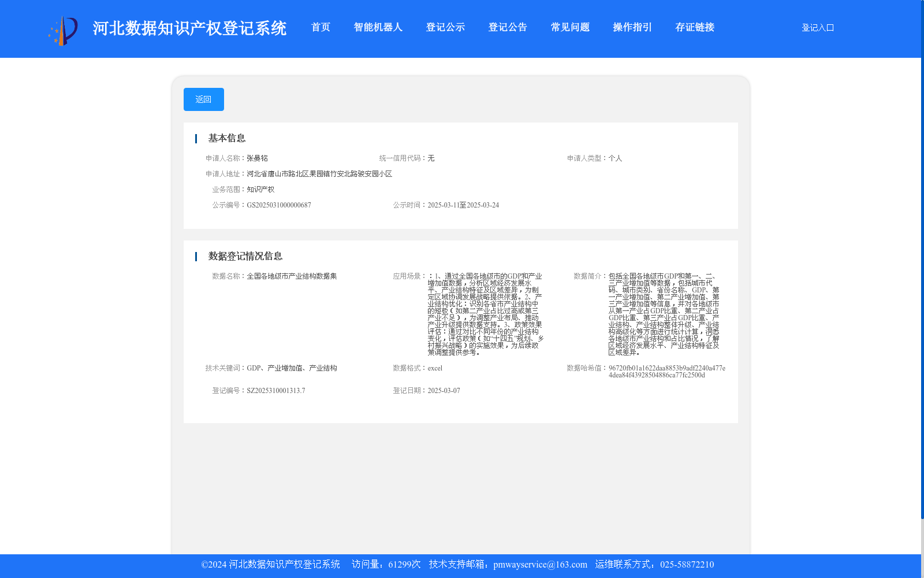Open the 智能机器人 assistant page
Image resolution: width=924 pixels, height=578 pixels.
tap(378, 27)
